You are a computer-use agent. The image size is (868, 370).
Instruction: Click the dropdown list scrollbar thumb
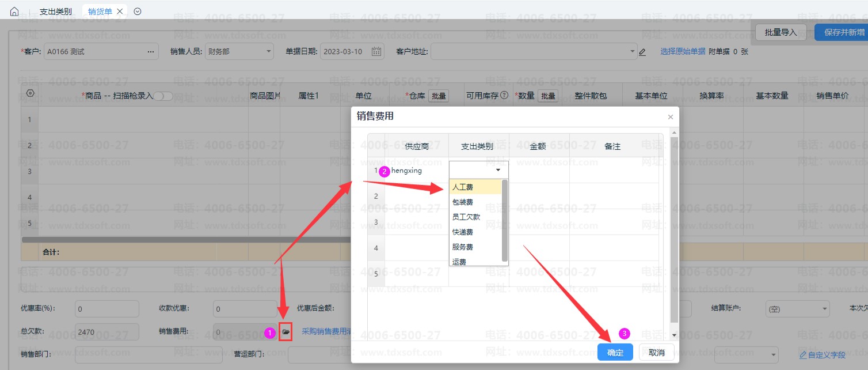(x=505, y=220)
